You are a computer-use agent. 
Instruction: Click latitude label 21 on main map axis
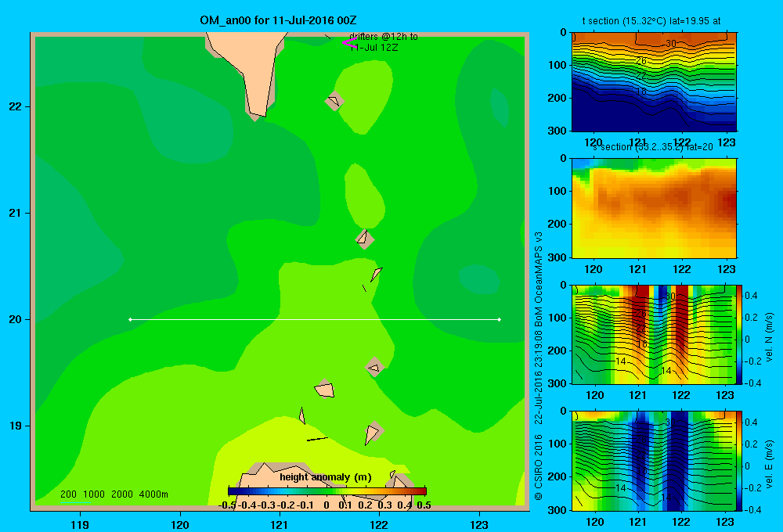[x=15, y=213]
